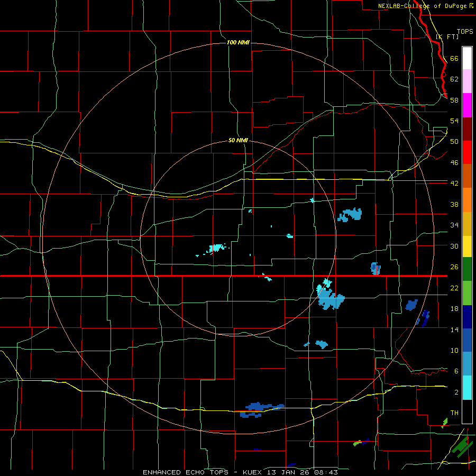Click the '34' scale label
This screenshot has height=476, width=476.
[454, 225]
